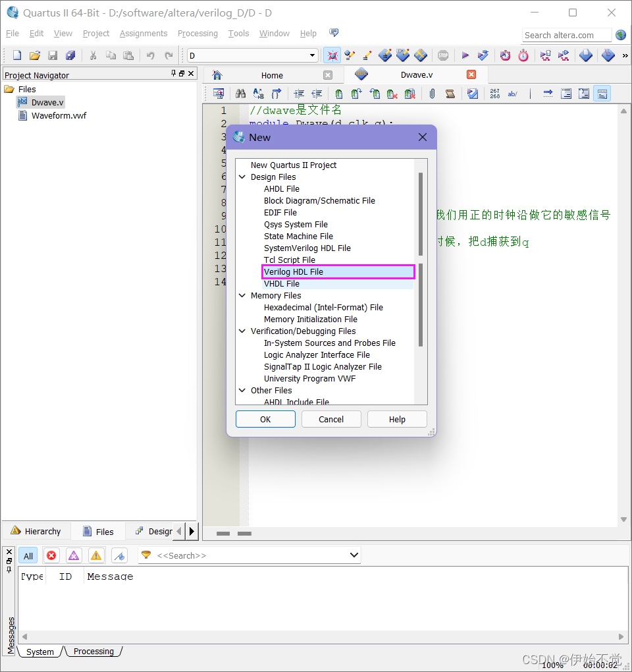Open the File menu
This screenshot has height=672, width=632.
pos(13,34)
